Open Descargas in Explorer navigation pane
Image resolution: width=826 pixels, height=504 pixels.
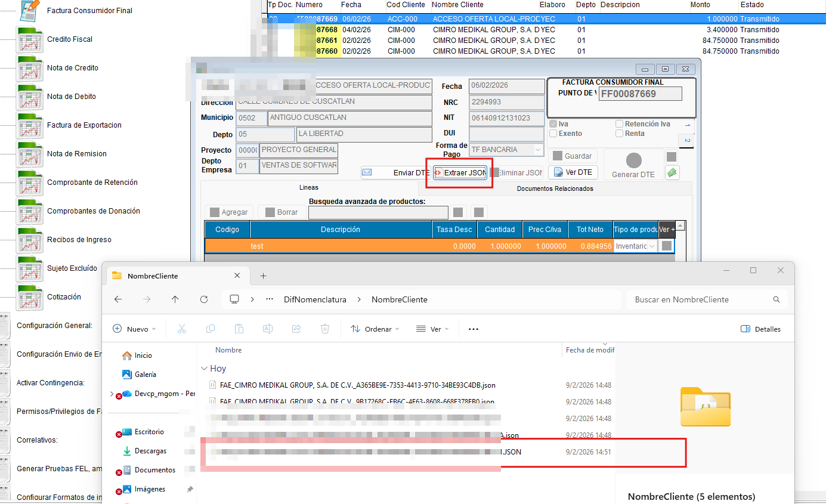(150, 451)
